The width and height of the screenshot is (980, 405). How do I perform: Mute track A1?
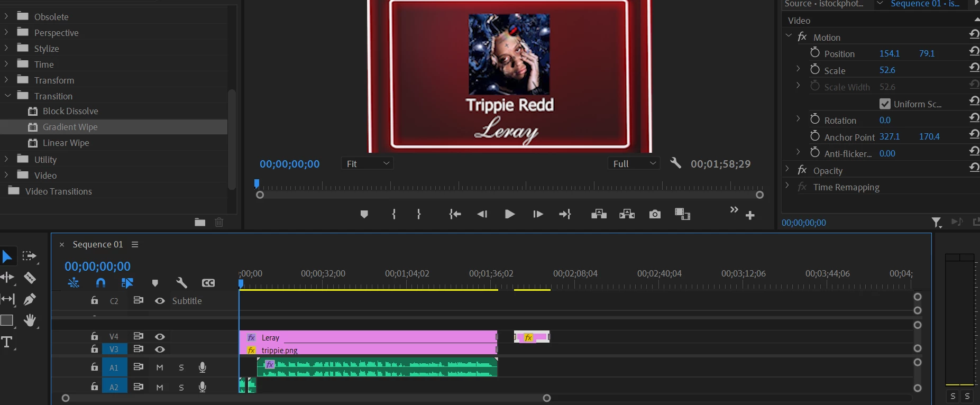click(160, 367)
